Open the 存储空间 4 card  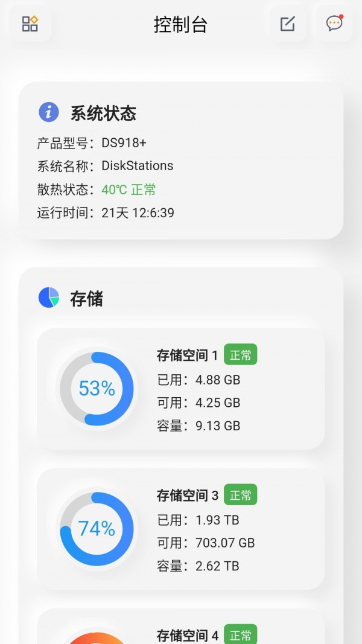[x=181, y=634]
